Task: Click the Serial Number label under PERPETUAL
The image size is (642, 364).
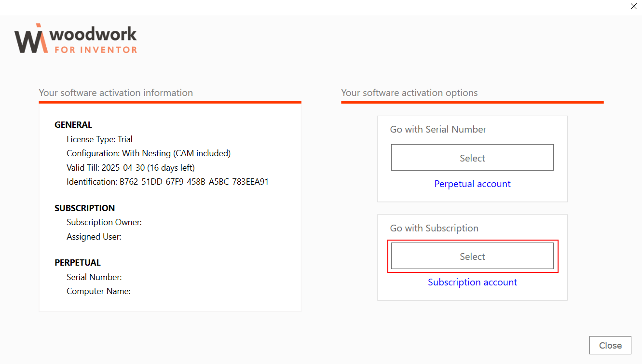Action: [94, 277]
